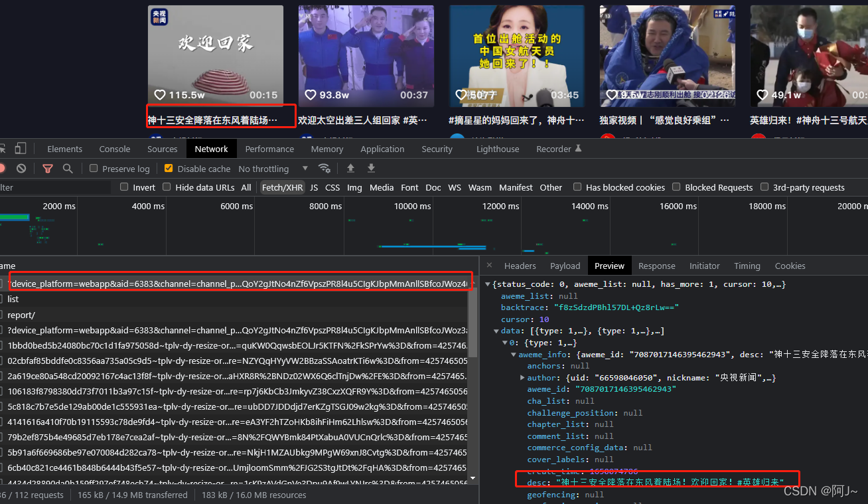Image resolution: width=868 pixels, height=504 pixels.
Task: Open the Security tab
Action: tap(437, 149)
